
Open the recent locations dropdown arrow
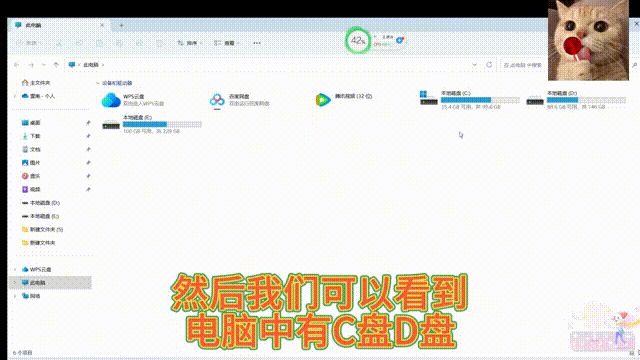click(44, 64)
